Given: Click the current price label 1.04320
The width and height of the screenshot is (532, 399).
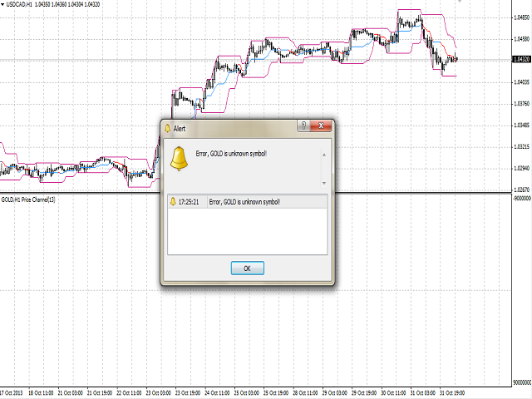Looking at the screenshot, I should 521,59.
